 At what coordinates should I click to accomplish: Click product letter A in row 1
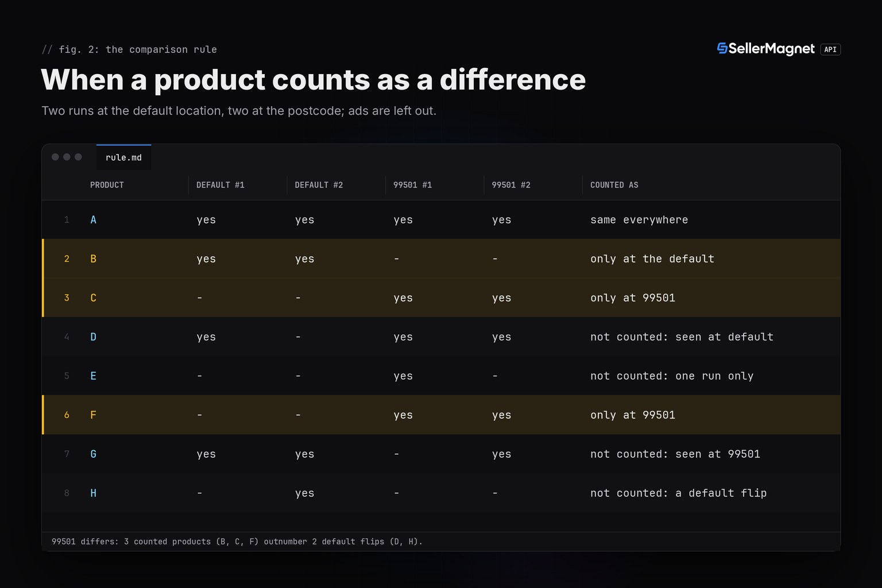click(93, 220)
